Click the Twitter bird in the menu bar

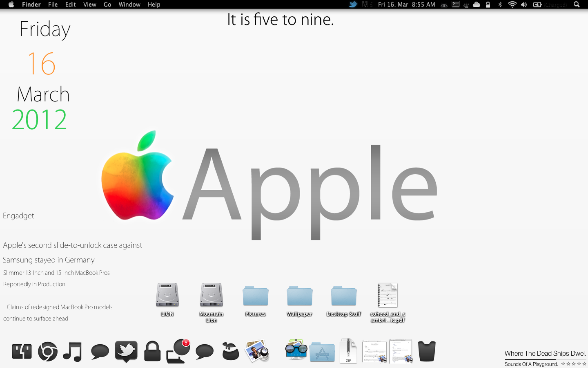tap(353, 4)
